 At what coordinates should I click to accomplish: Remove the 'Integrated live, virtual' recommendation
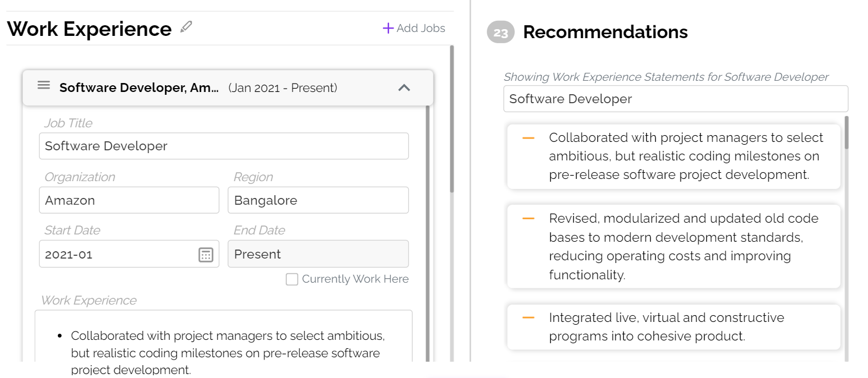[x=528, y=318]
